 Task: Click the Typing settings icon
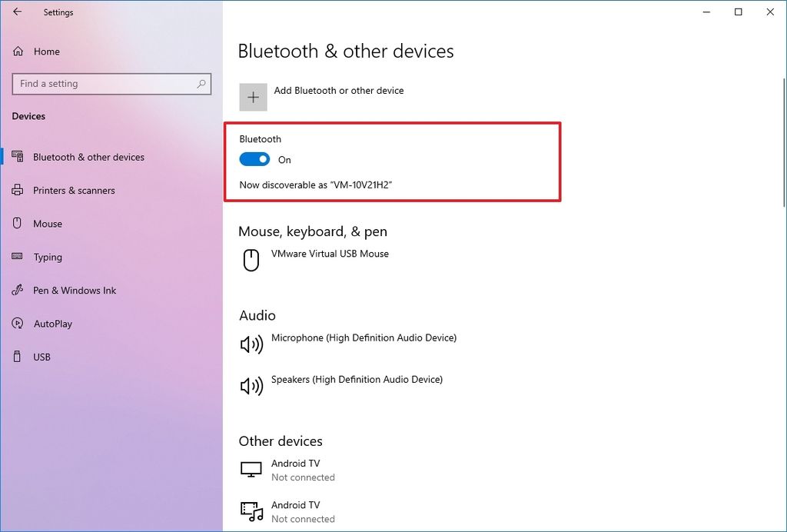coord(18,257)
